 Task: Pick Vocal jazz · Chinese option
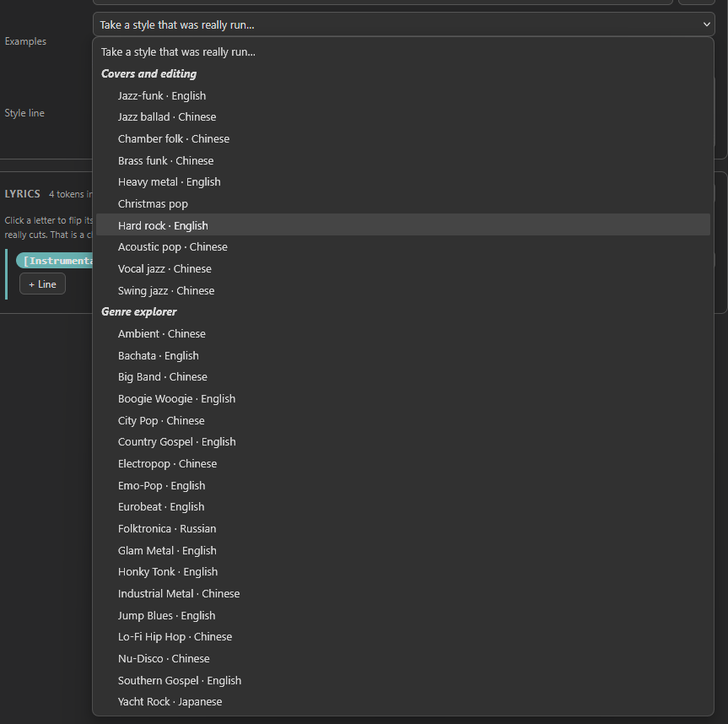[x=403, y=269]
